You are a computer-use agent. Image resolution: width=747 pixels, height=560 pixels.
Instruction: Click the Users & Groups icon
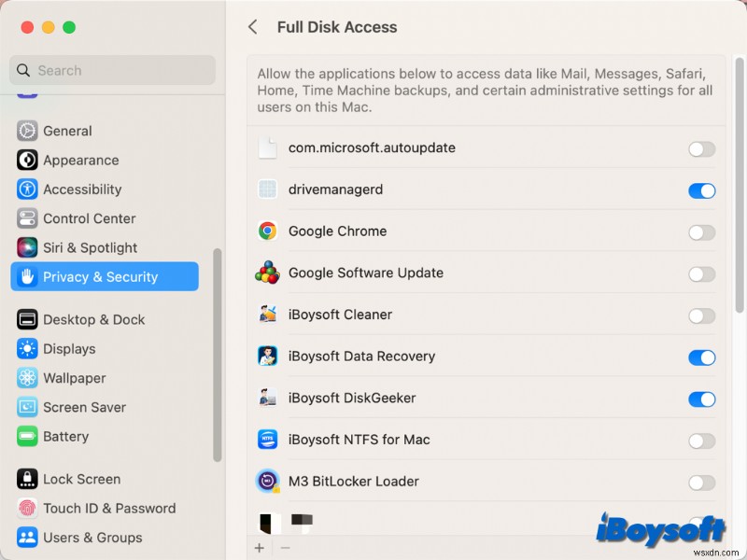tap(27, 538)
